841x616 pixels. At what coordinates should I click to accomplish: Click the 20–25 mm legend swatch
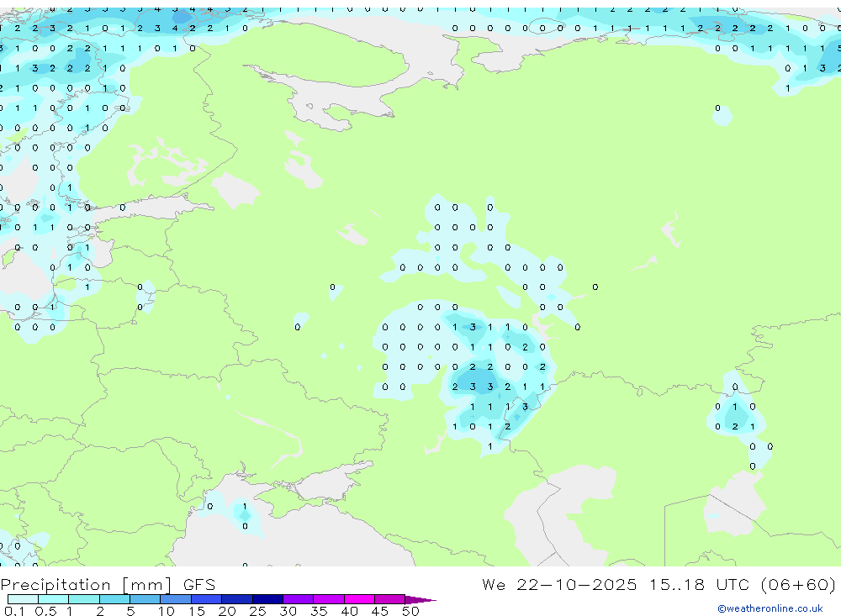[x=237, y=599]
